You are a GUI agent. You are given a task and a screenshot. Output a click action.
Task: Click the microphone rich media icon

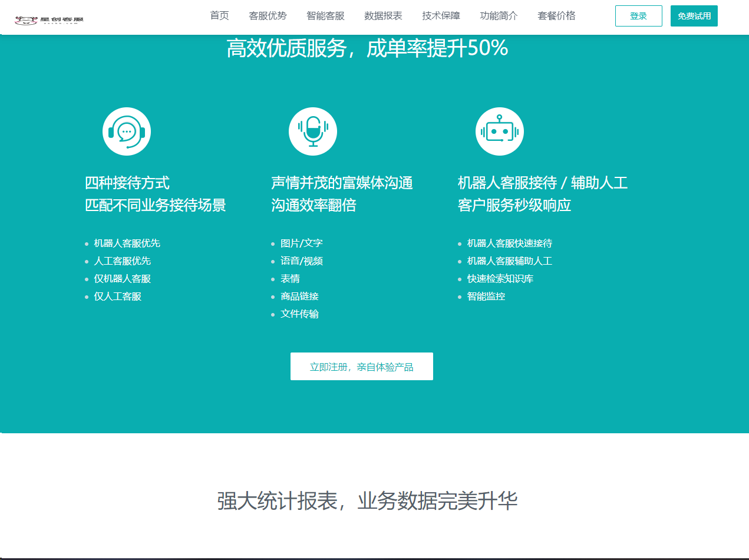click(312, 131)
